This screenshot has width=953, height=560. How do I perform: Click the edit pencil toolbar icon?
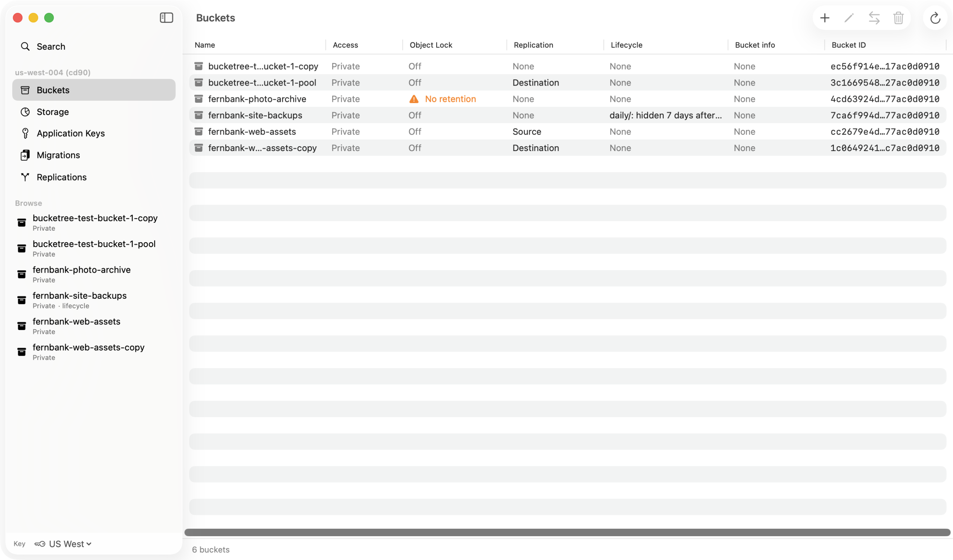(x=849, y=18)
